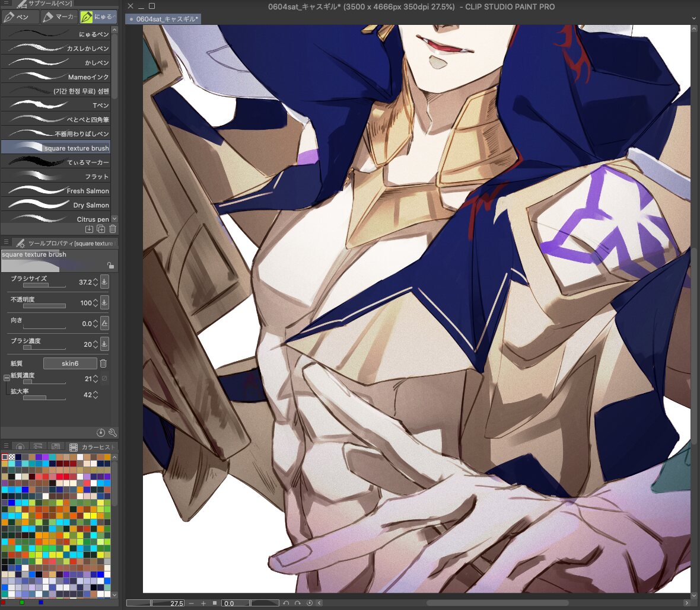Reset tool properties to initial settings icon

(x=101, y=433)
